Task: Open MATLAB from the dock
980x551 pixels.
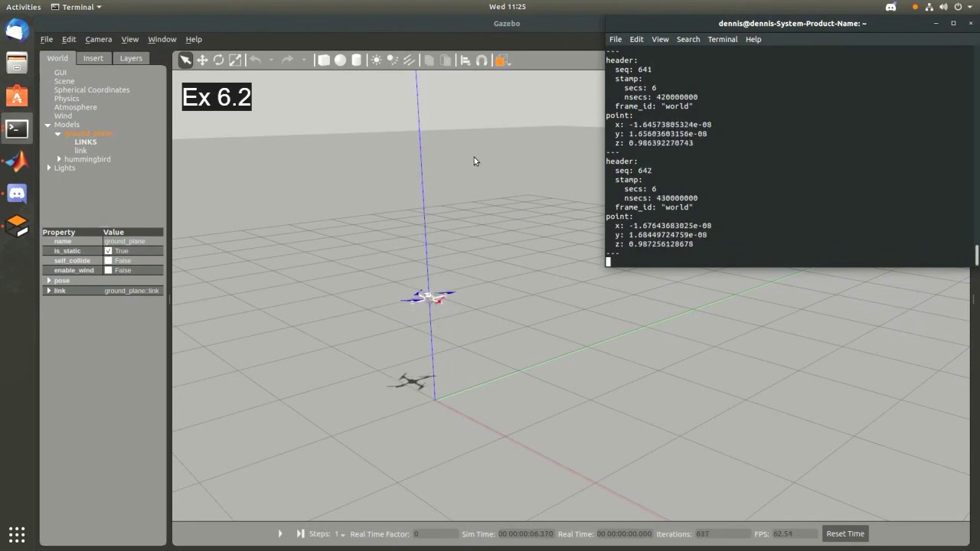Action: click(x=17, y=161)
